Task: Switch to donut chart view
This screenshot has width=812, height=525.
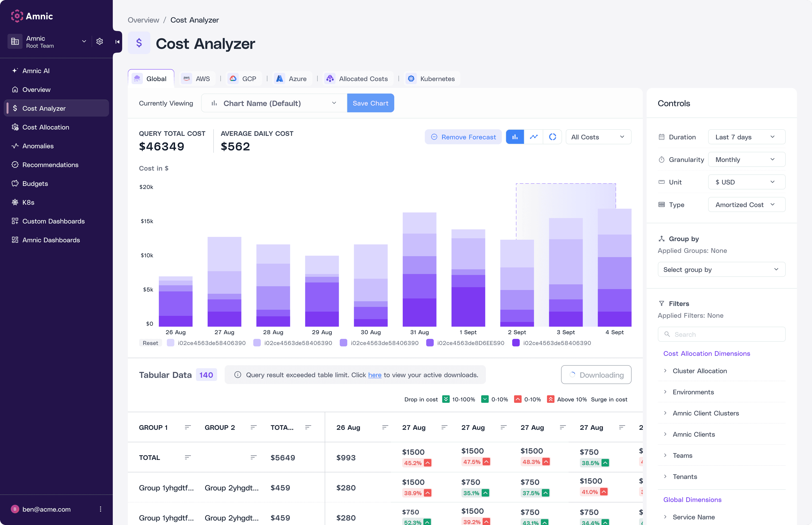Action: (x=552, y=137)
